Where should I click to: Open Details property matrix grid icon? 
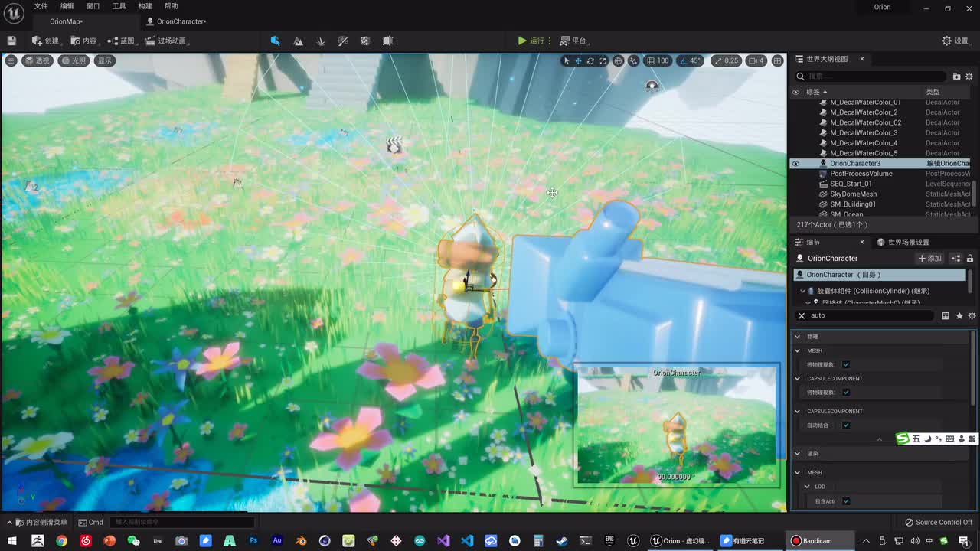point(946,315)
